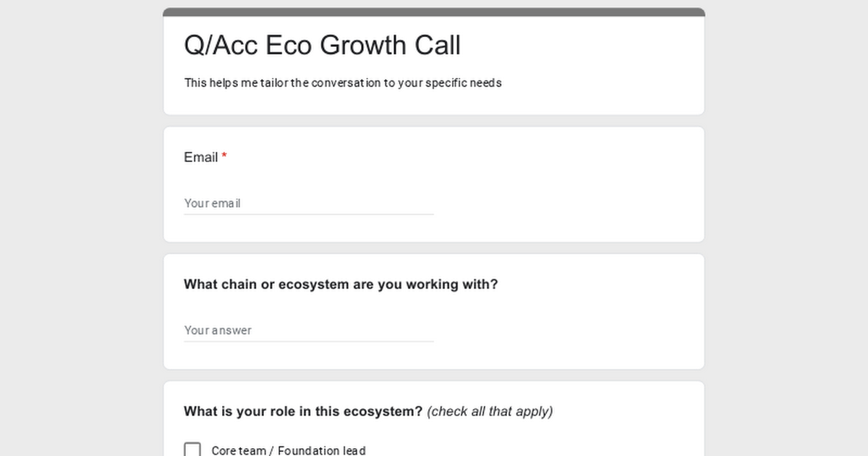Click the underline beneath the "Your answer" field

pos(309,341)
